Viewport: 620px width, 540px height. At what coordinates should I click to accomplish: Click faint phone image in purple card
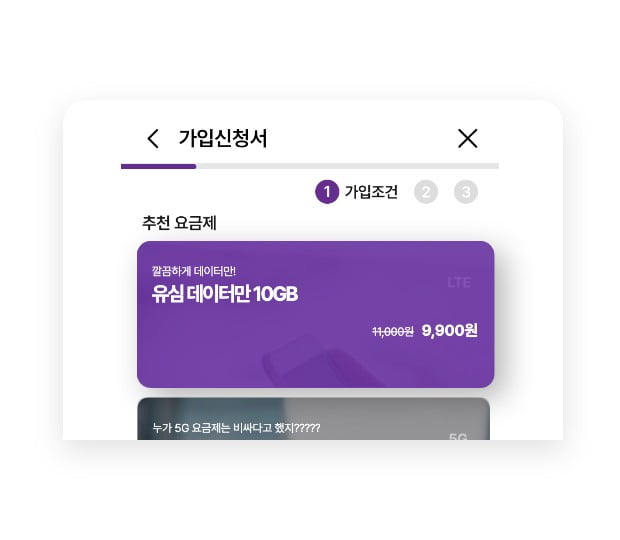pos(320,362)
